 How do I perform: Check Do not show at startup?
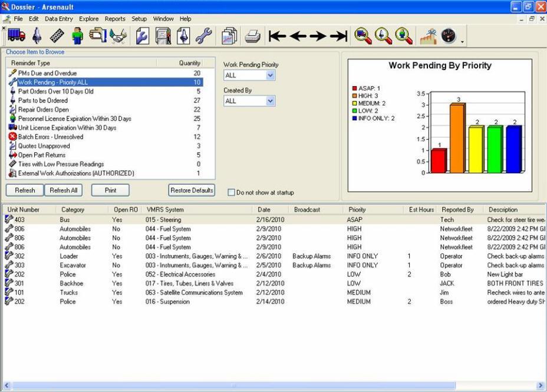[231, 193]
